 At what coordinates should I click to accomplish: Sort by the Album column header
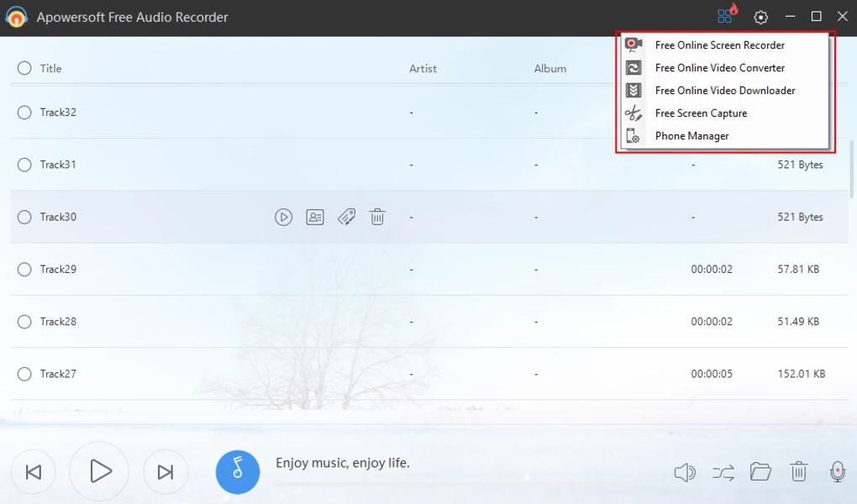click(x=549, y=68)
